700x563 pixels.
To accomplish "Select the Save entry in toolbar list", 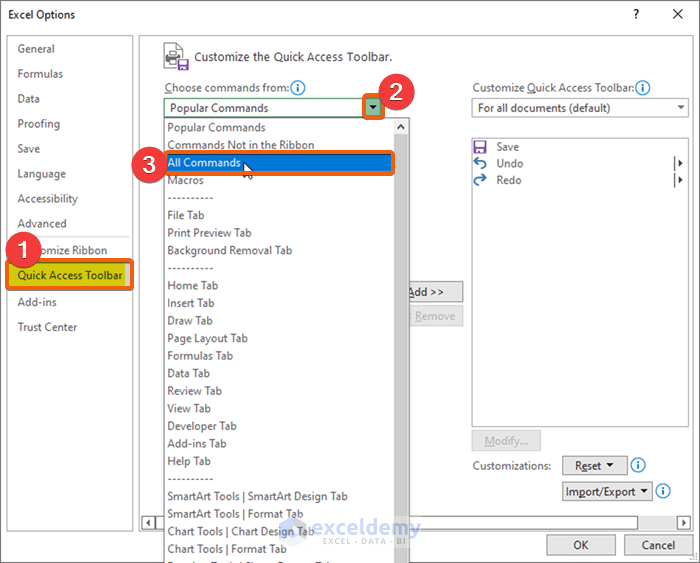I will pos(580,147).
